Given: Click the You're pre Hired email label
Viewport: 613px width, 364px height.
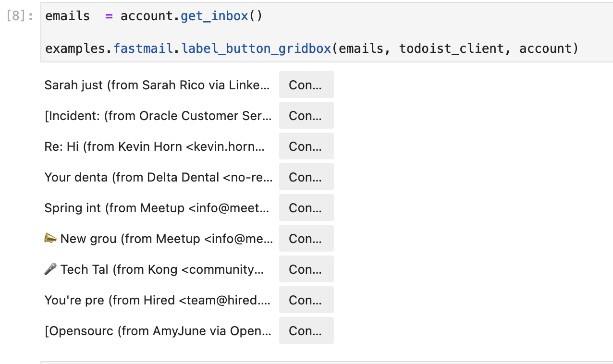Looking at the screenshot, I should pos(157,300).
